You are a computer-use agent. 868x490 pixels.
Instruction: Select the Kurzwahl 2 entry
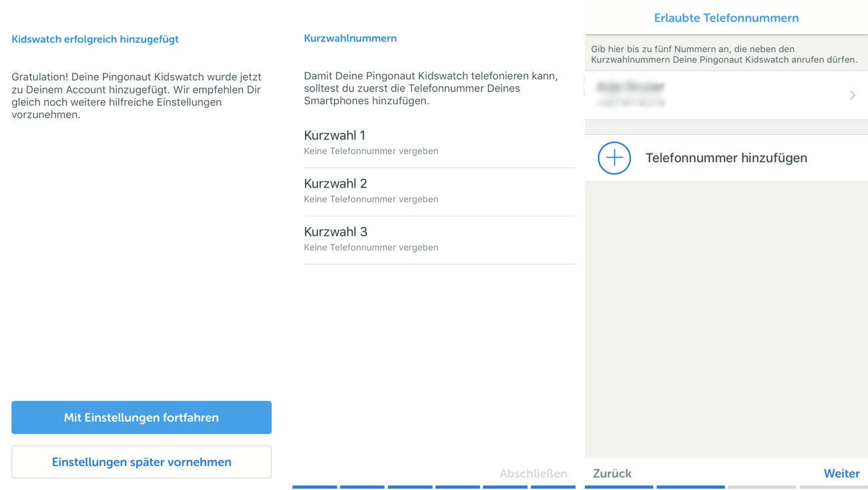coord(439,192)
